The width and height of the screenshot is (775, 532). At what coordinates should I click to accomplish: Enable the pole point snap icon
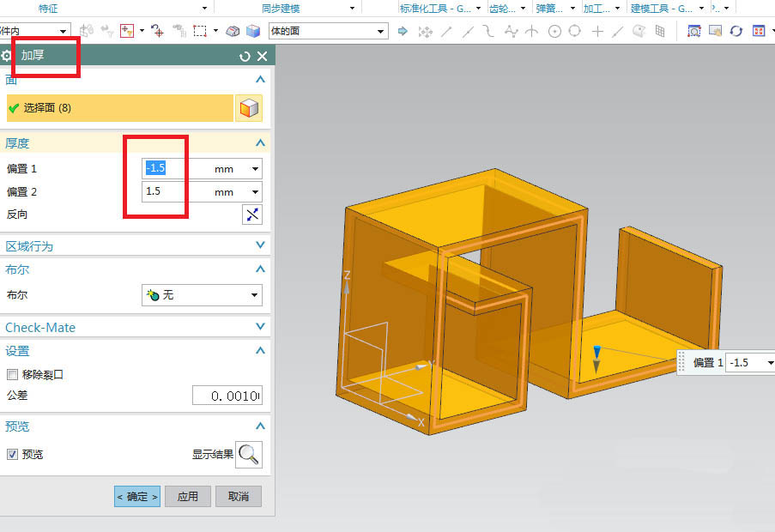[511, 32]
